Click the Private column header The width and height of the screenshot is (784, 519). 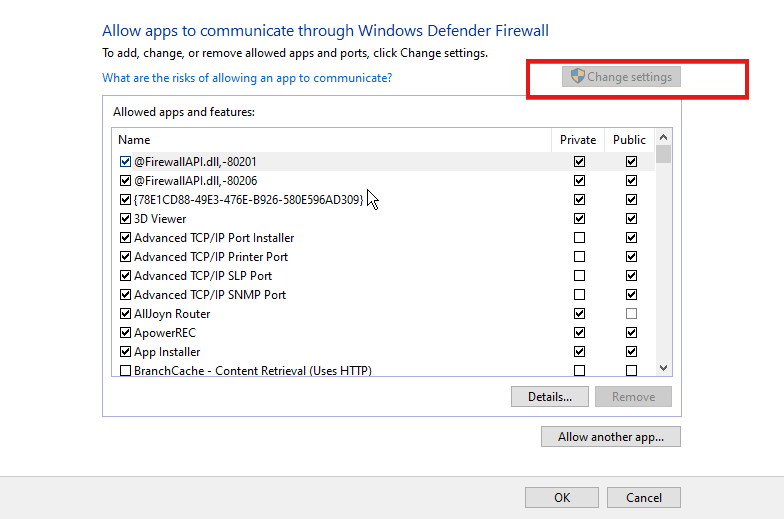tap(578, 140)
